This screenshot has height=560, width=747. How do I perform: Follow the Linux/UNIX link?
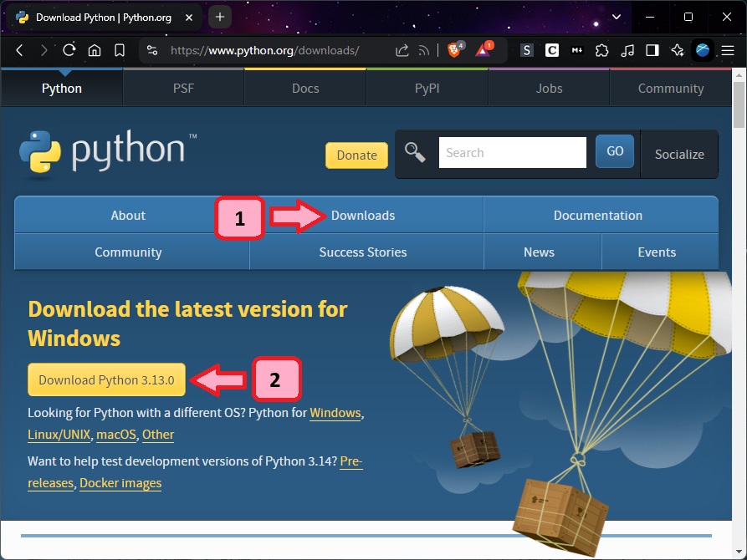[59, 435]
